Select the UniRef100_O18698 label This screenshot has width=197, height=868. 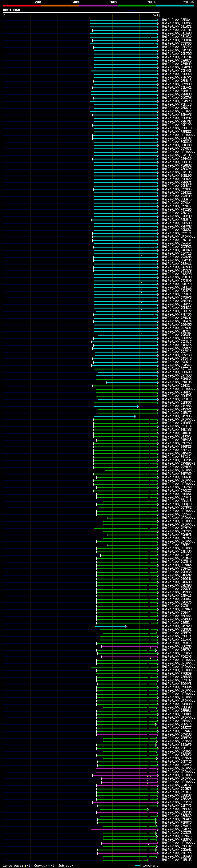(177, 857)
